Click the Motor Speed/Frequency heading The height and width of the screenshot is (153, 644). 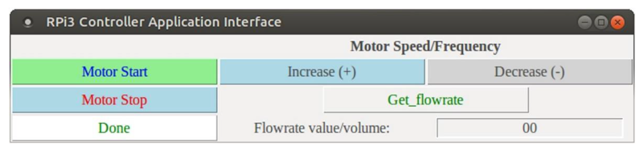(x=425, y=46)
